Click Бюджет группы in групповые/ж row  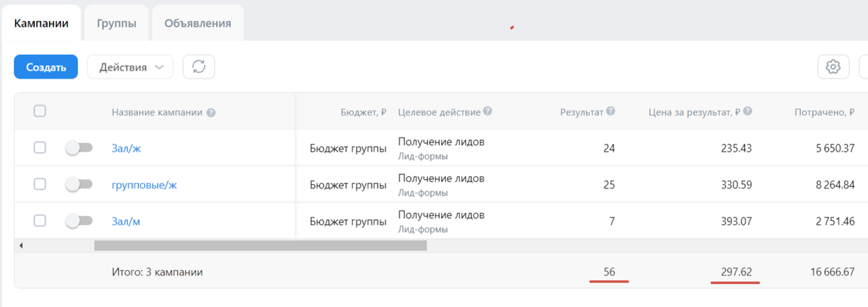(x=348, y=185)
